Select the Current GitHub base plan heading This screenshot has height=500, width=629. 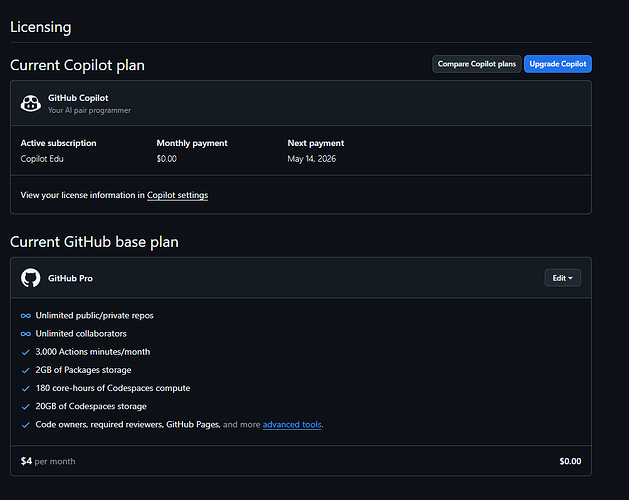coord(94,242)
